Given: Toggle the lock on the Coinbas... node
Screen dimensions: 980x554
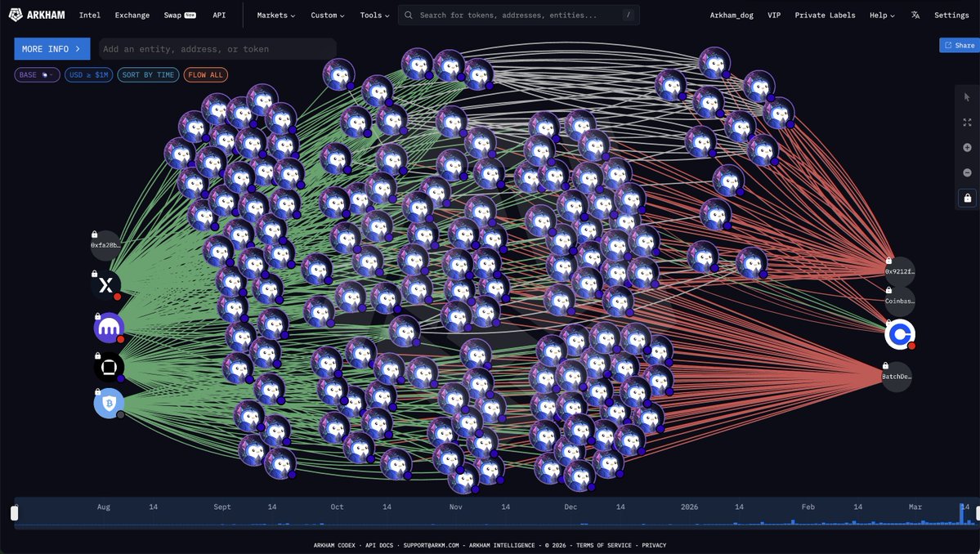Looking at the screenshot, I should coord(888,290).
